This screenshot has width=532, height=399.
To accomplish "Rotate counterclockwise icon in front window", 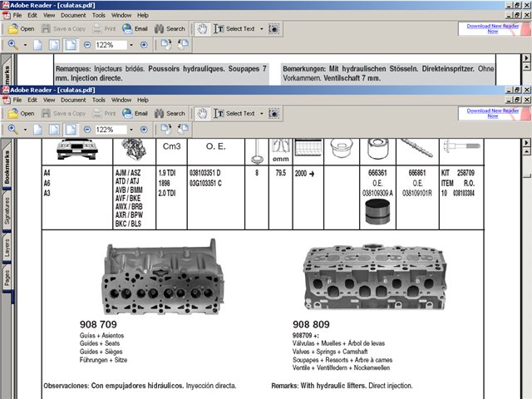I will tap(183, 129).
